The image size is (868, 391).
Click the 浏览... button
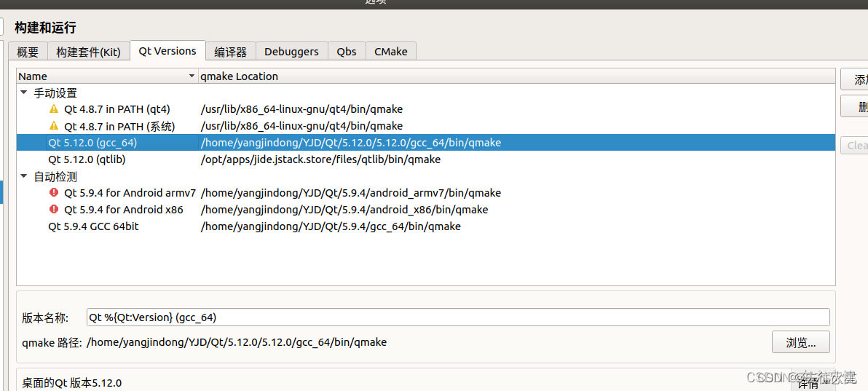801,342
